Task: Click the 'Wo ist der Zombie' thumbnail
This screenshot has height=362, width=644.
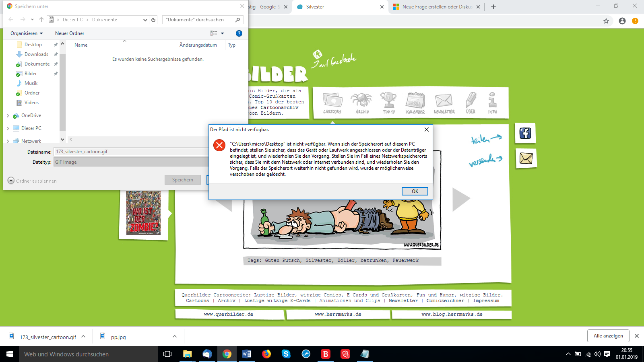Action: (143, 213)
